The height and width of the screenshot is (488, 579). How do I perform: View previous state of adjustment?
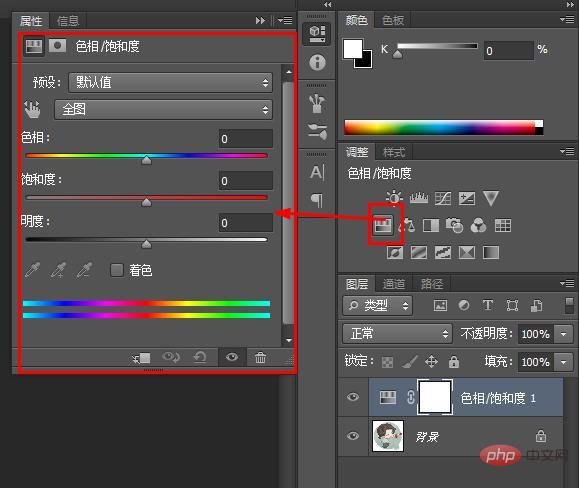point(171,357)
